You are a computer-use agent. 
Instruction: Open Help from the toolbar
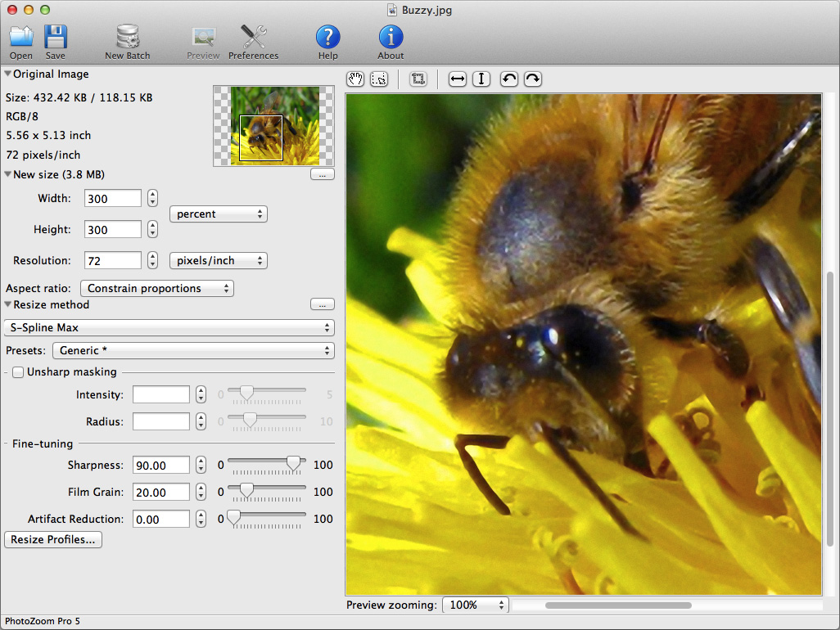pyautogui.click(x=327, y=37)
